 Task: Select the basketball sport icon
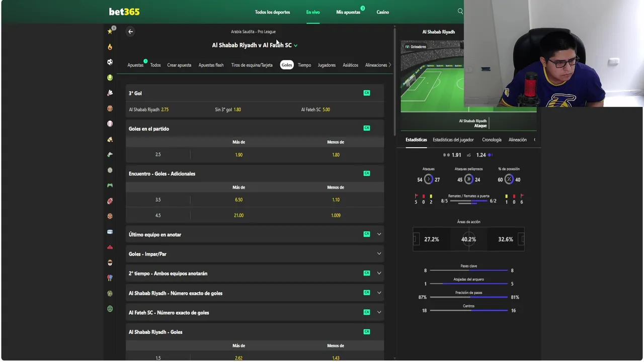point(110,108)
